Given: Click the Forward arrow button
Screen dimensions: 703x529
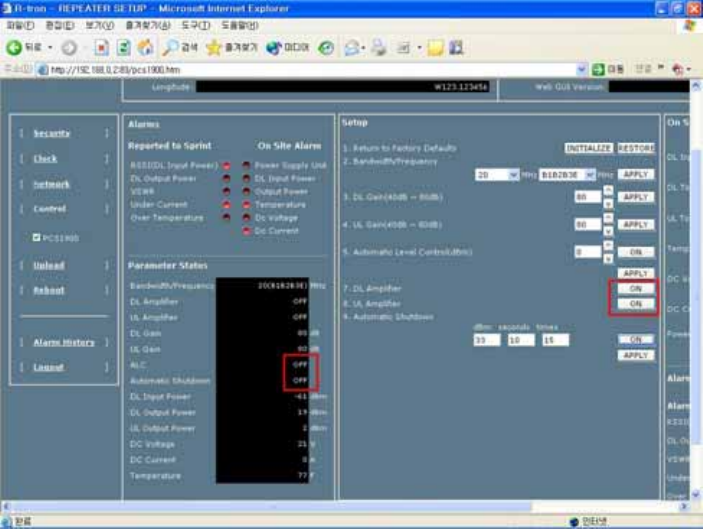Looking at the screenshot, I should pos(69,48).
